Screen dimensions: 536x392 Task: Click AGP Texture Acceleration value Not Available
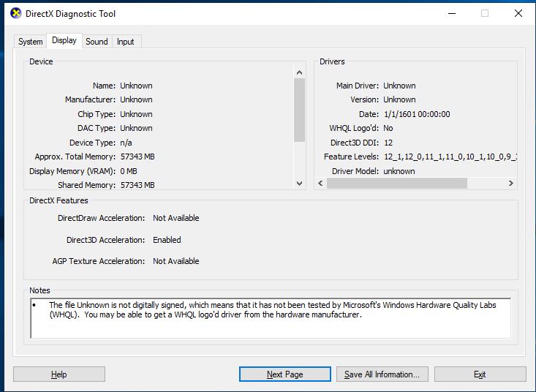tap(176, 261)
